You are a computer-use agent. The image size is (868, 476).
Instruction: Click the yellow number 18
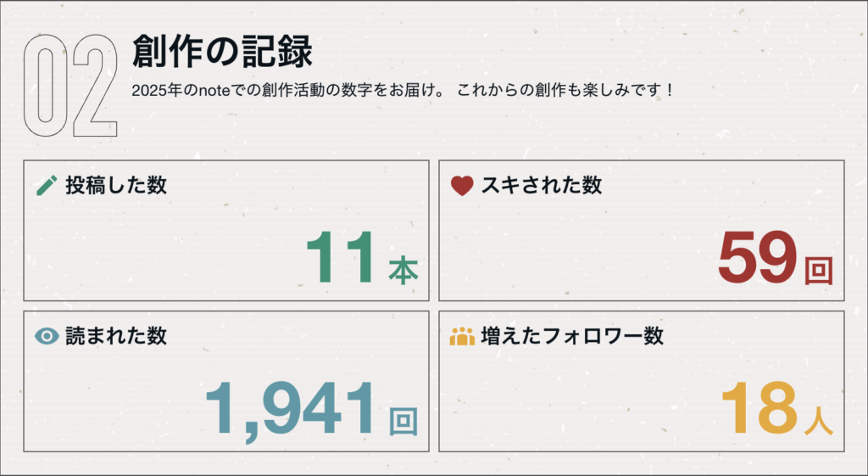tap(759, 408)
